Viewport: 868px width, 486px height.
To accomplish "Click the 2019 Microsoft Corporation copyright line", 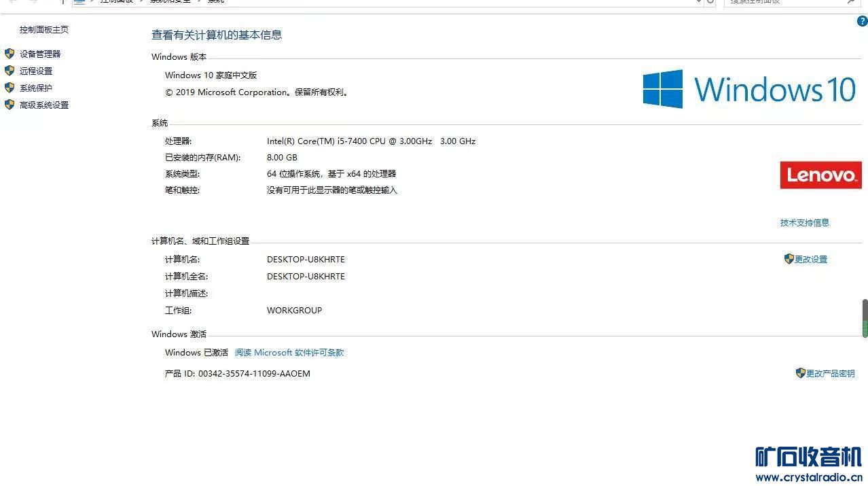I will tap(258, 92).
